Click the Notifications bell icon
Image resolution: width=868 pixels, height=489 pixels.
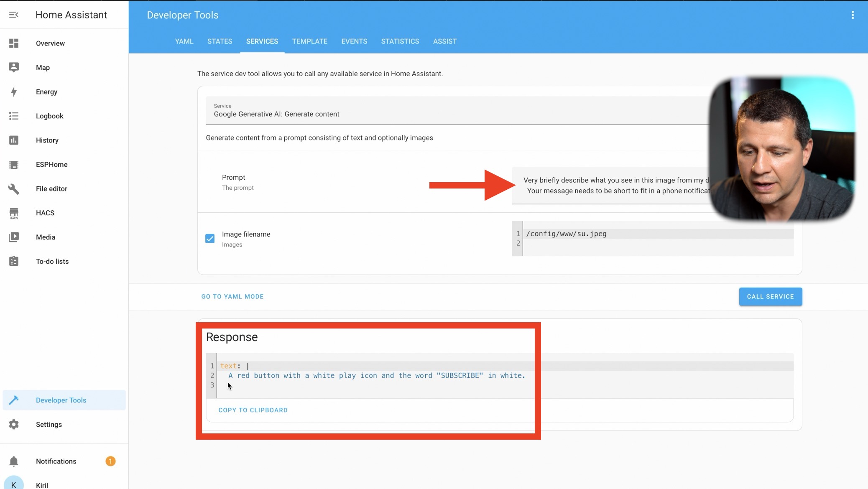point(14,461)
